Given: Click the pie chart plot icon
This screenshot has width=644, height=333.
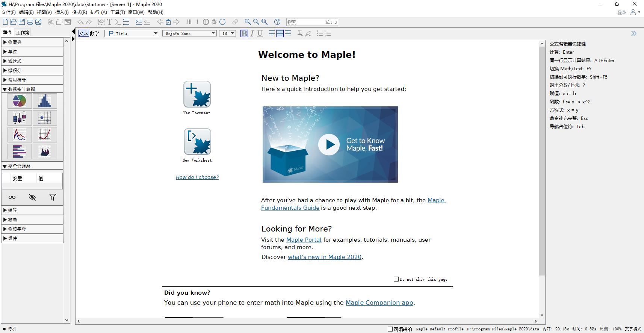Looking at the screenshot, I should [x=20, y=101].
